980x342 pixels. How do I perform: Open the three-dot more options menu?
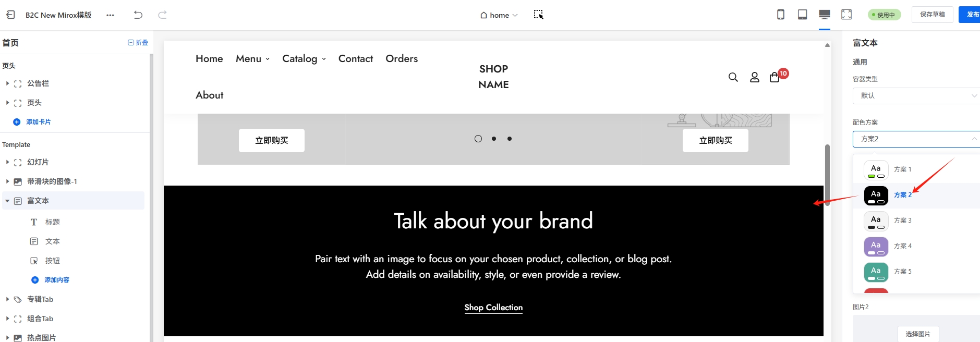[110, 15]
